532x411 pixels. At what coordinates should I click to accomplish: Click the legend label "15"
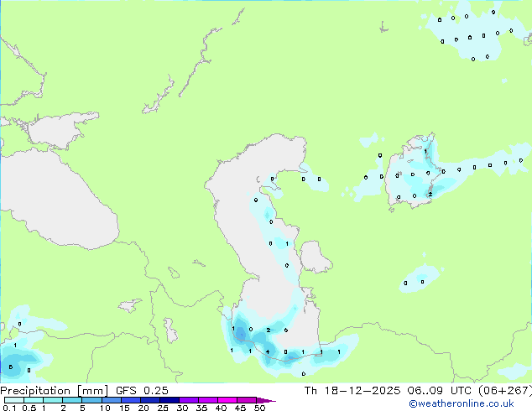pyautogui.click(x=124, y=408)
